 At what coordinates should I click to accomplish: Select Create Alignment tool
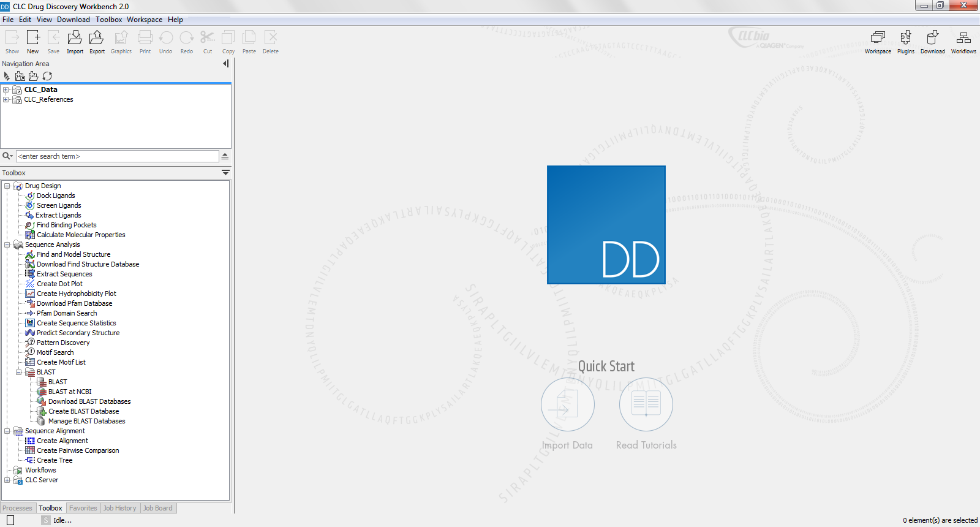click(62, 441)
